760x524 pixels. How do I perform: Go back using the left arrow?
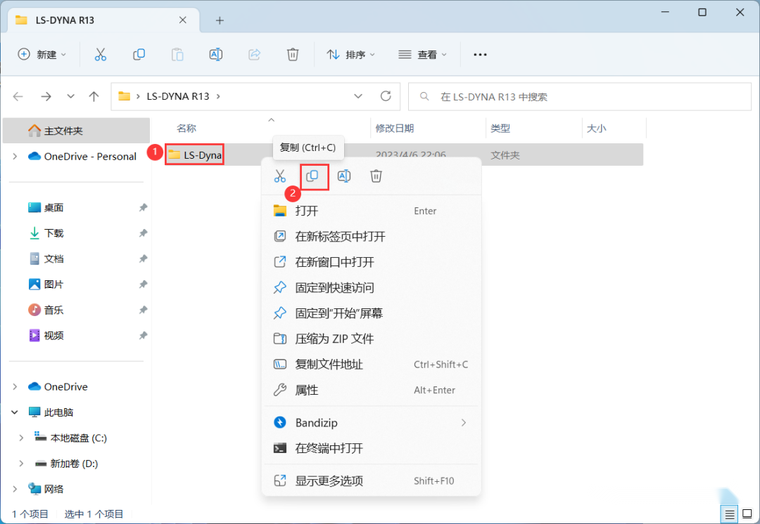(x=18, y=96)
